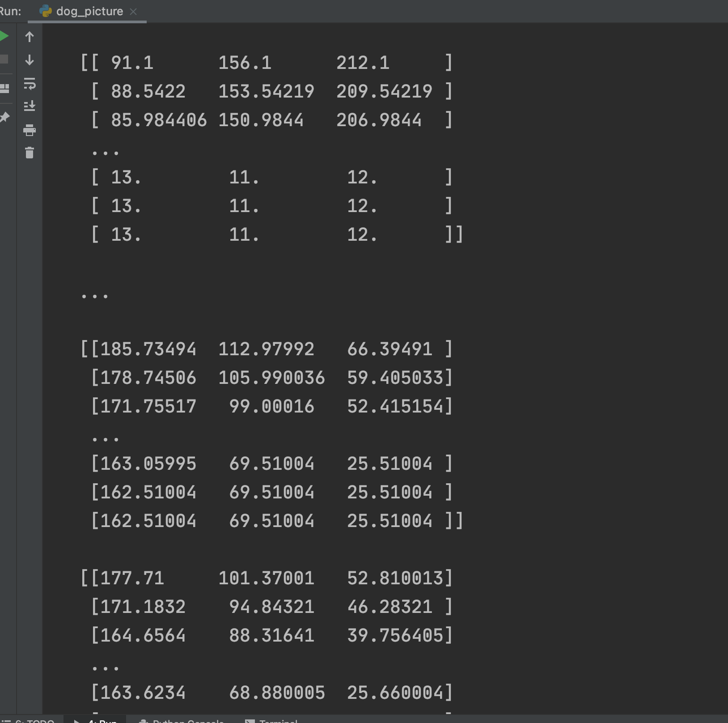728x723 pixels.
Task: Click the value 68.880005 in output
Action: (277, 693)
